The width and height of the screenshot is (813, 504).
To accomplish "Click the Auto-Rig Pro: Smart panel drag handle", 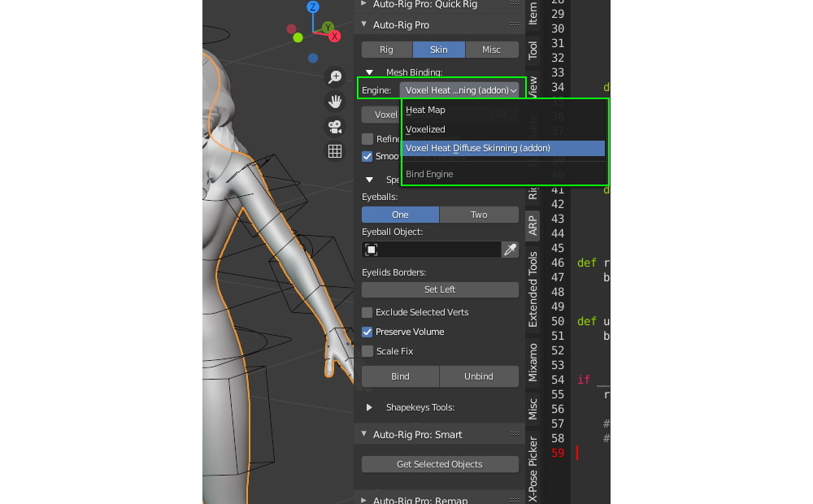I will pos(515,433).
